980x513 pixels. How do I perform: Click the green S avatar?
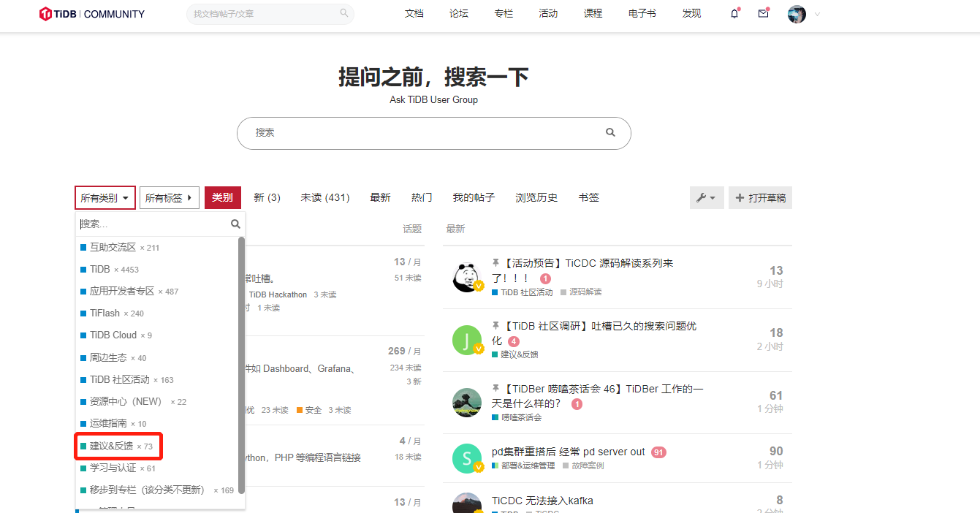(467, 458)
